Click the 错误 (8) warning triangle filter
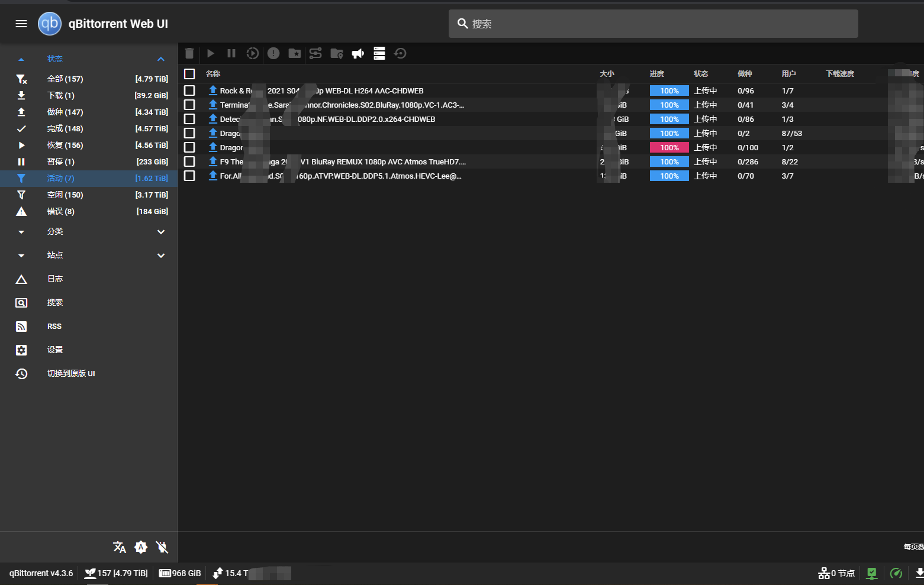 89,211
